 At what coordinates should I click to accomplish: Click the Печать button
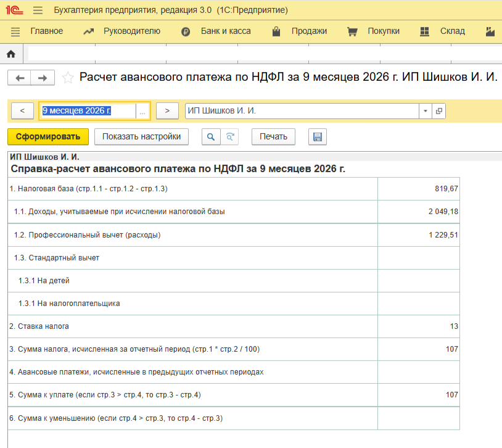[x=273, y=137]
